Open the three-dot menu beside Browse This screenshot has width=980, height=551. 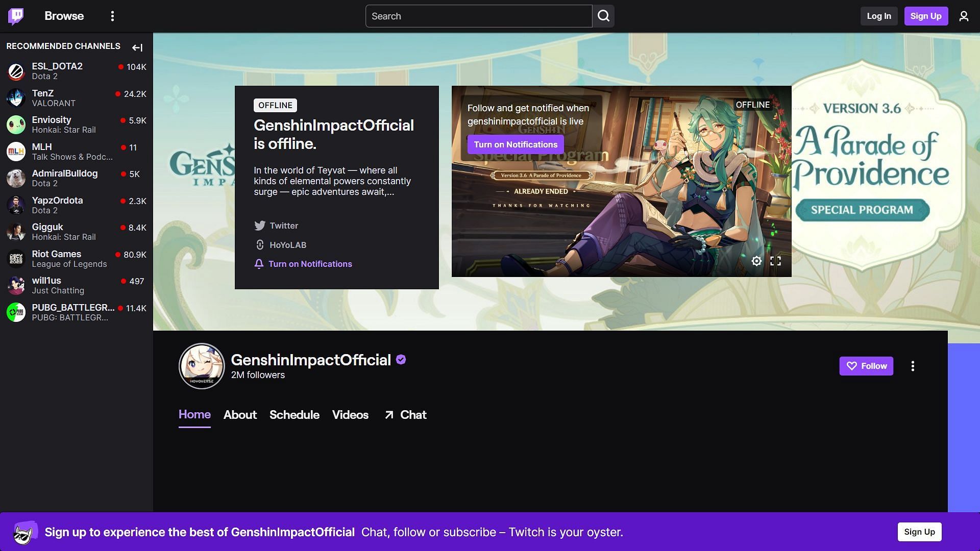(112, 16)
